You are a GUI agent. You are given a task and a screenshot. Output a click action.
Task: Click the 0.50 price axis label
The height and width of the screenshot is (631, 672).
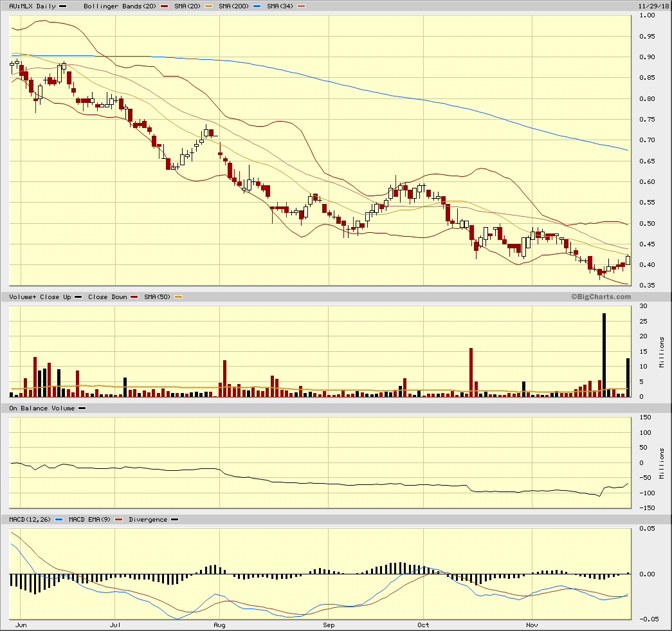coord(647,223)
